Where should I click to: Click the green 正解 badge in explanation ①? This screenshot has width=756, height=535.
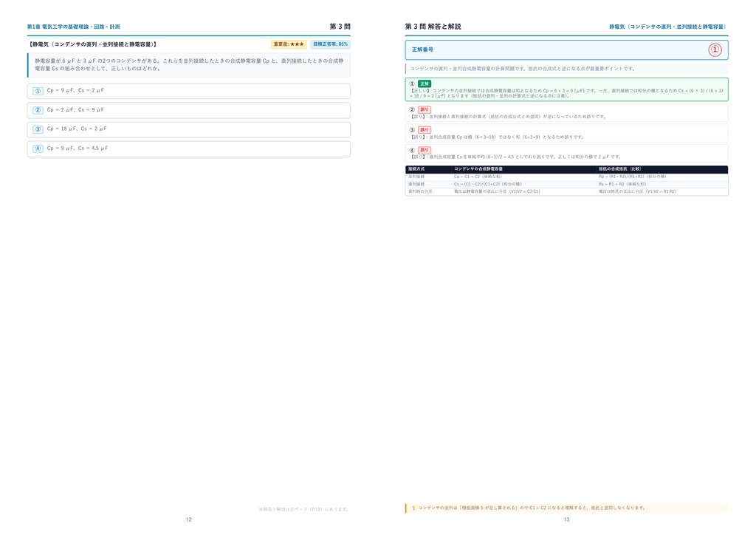425,84
